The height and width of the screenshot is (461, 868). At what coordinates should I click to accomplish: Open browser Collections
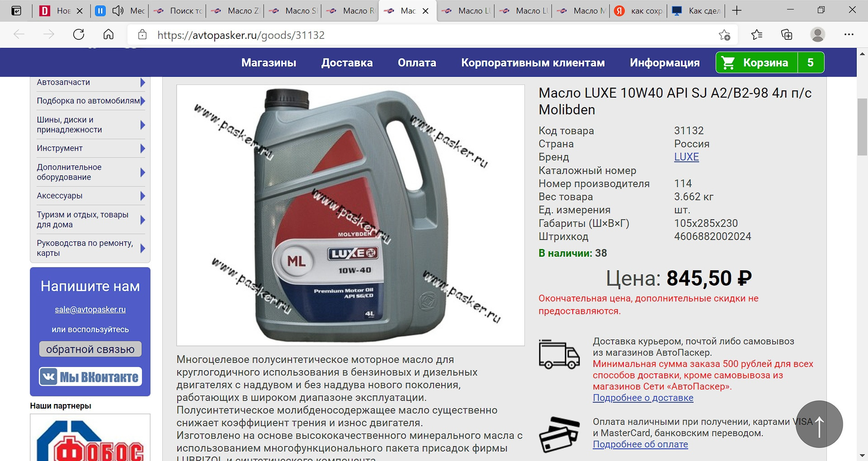(787, 34)
